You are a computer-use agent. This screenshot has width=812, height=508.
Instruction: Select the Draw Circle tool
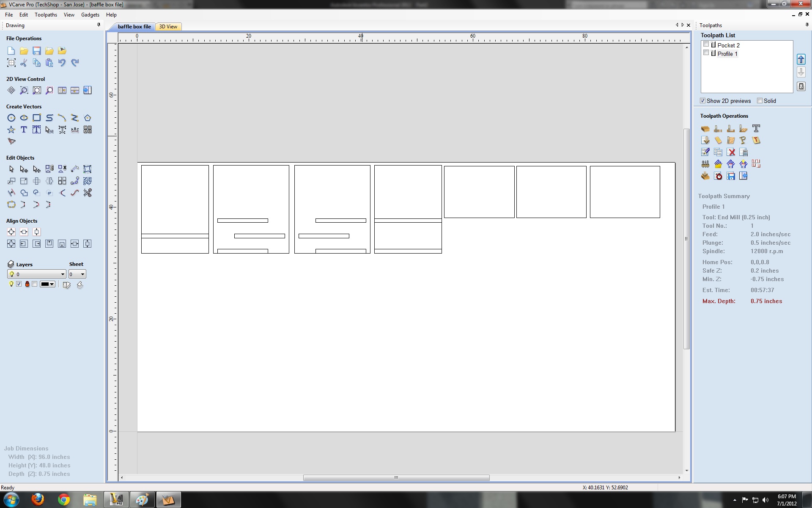pyautogui.click(x=11, y=118)
